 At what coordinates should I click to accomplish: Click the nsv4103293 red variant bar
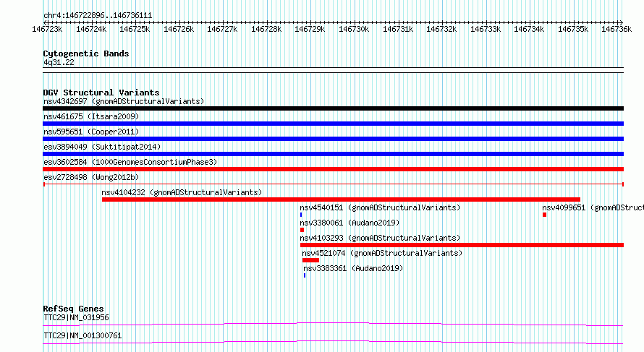[462, 245]
